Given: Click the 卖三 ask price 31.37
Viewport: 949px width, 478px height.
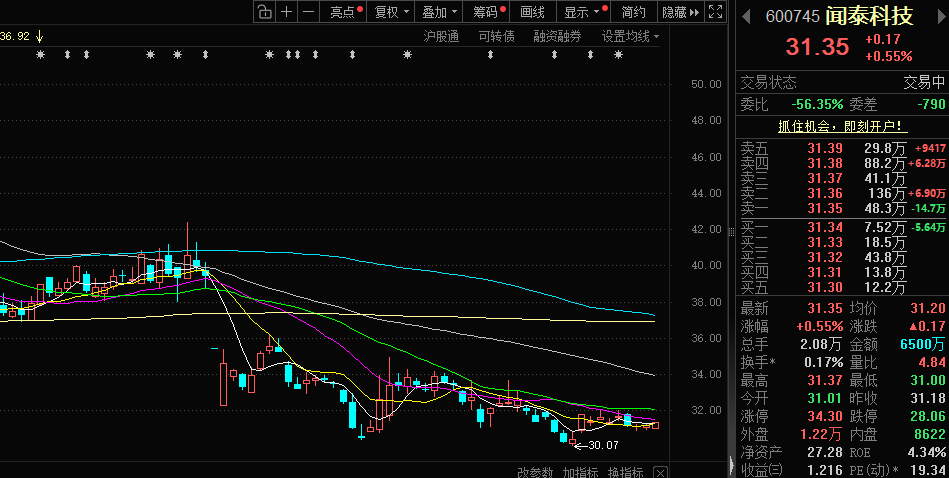Looking at the screenshot, I should tap(824, 178).
